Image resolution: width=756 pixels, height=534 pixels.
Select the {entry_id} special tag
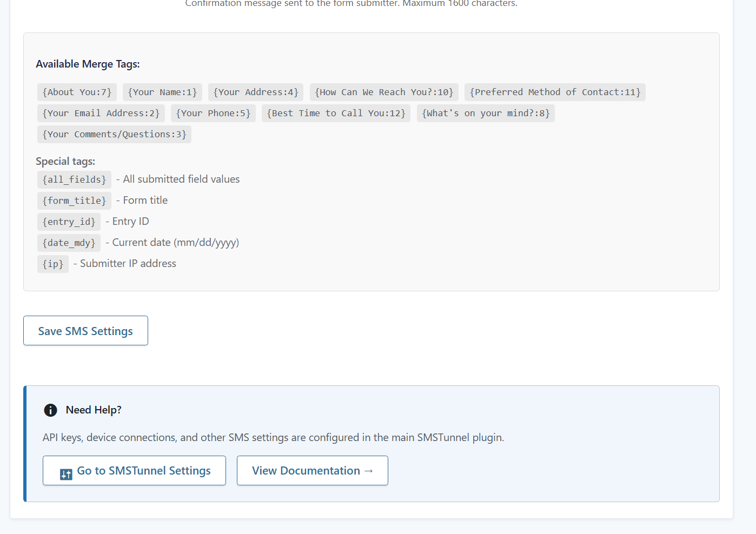[x=69, y=222]
